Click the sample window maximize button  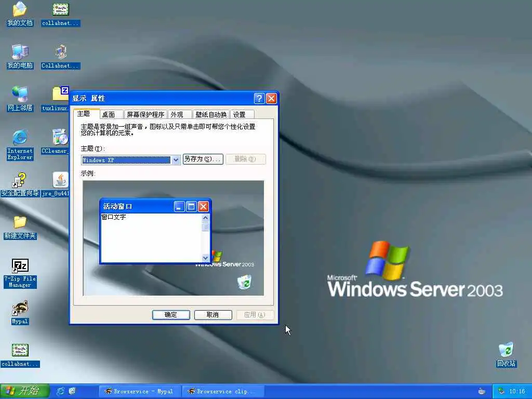pos(191,206)
